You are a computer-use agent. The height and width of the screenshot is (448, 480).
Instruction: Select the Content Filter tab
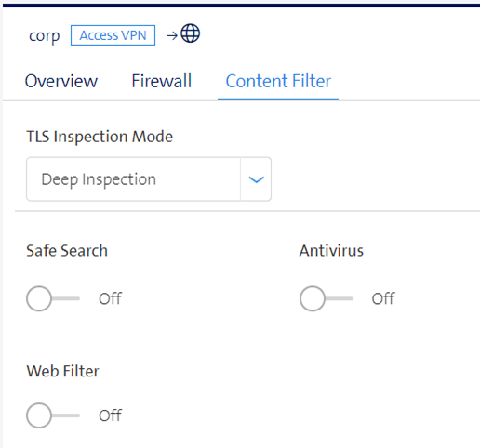pyautogui.click(x=278, y=82)
